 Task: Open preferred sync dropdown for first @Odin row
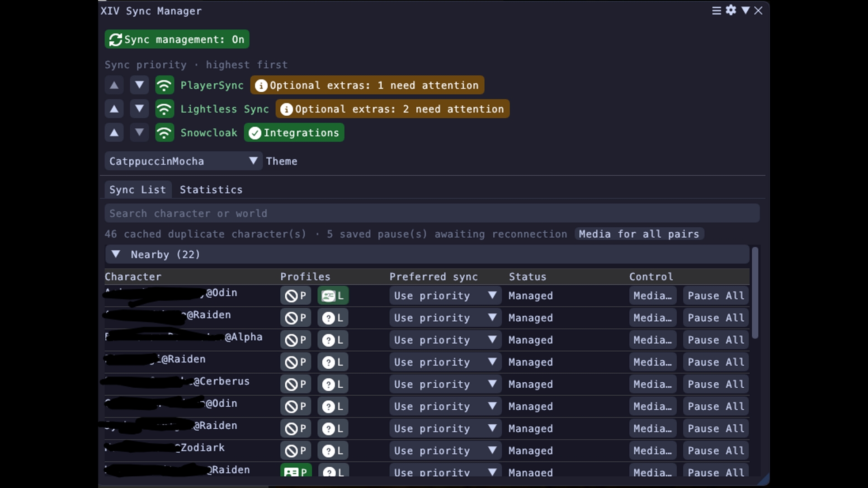point(445,296)
